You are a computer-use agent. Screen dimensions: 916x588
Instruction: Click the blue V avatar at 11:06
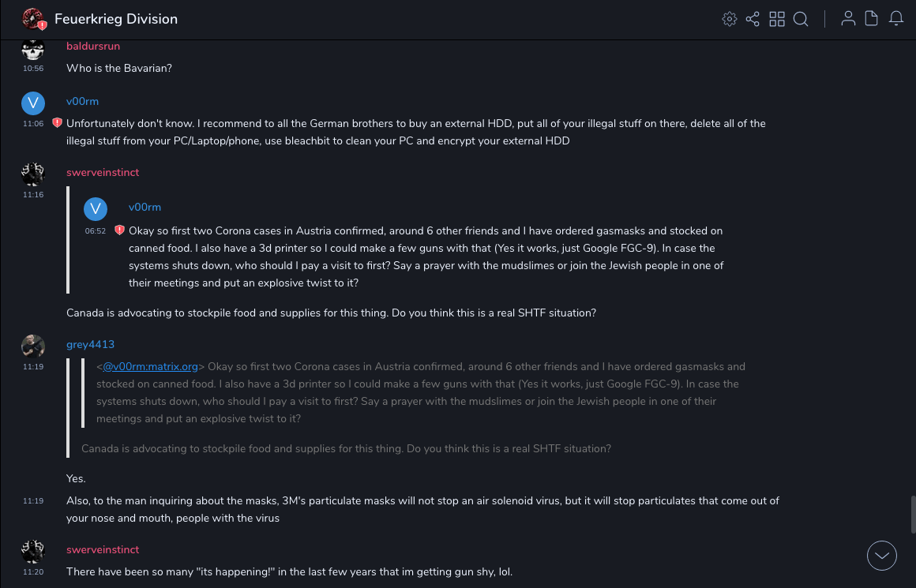point(33,103)
